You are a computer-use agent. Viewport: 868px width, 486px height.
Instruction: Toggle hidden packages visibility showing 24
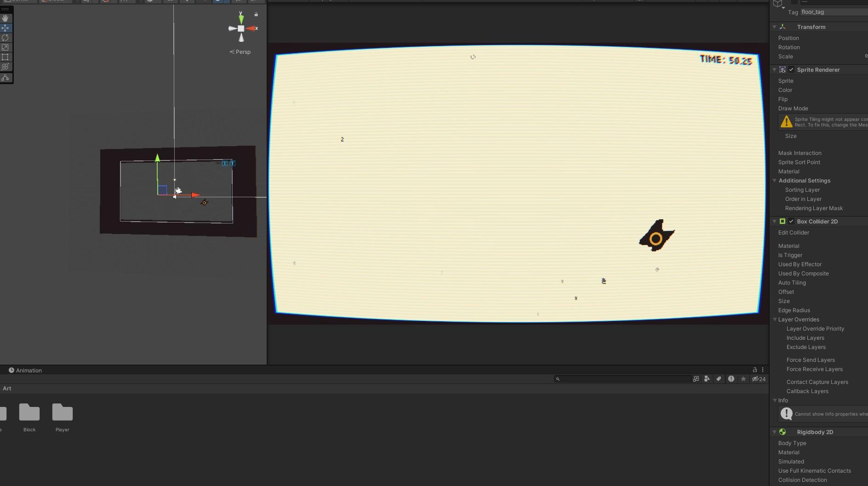click(759, 379)
